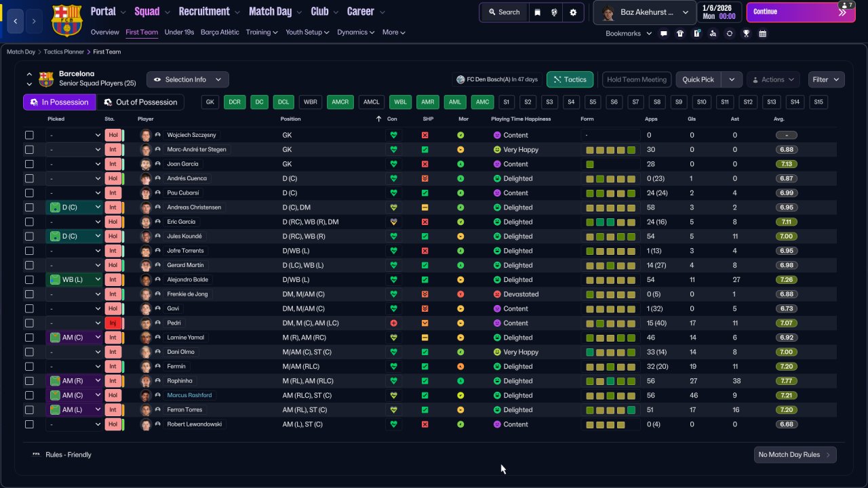868x488 pixels.
Task: Open the shirt icon in bookmarks bar
Action: pyautogui.click(x=680, y=33)
